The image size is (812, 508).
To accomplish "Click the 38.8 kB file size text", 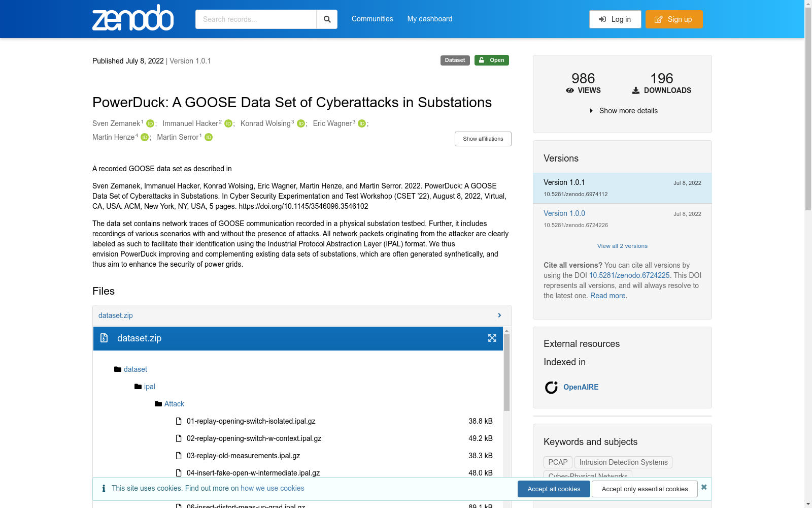I will pos(481,421).
